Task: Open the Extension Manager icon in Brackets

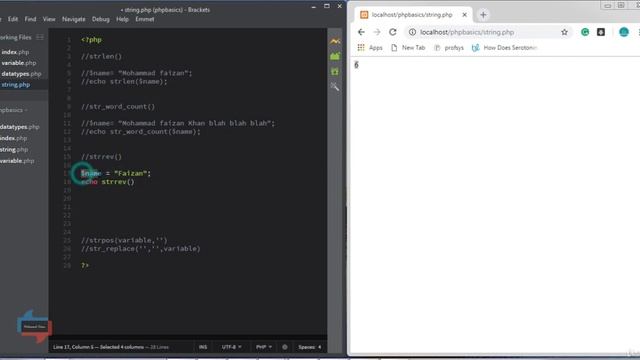Action: [x=335, y=56]
